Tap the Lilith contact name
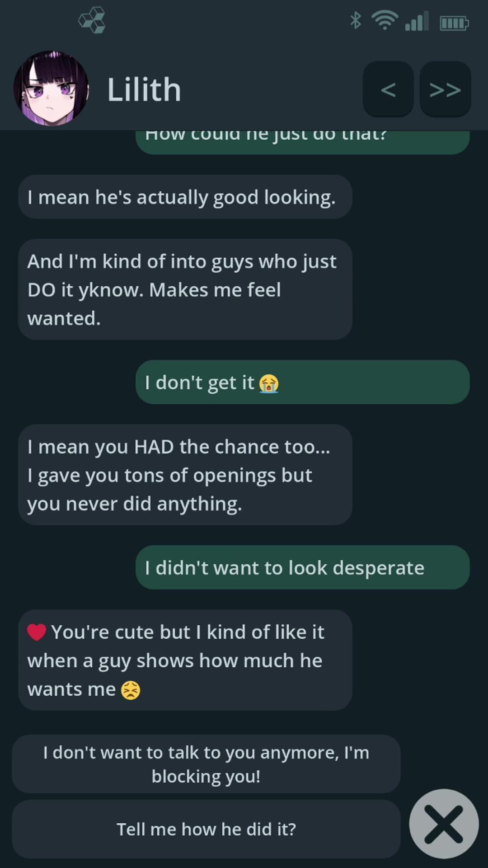This screenshot has width=488, height=868. point(144,90)
